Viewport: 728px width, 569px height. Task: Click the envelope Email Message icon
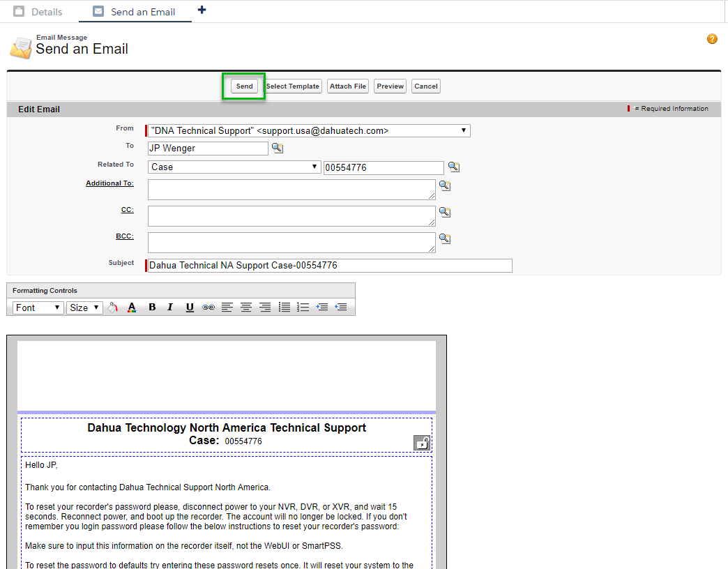[20, 48]
